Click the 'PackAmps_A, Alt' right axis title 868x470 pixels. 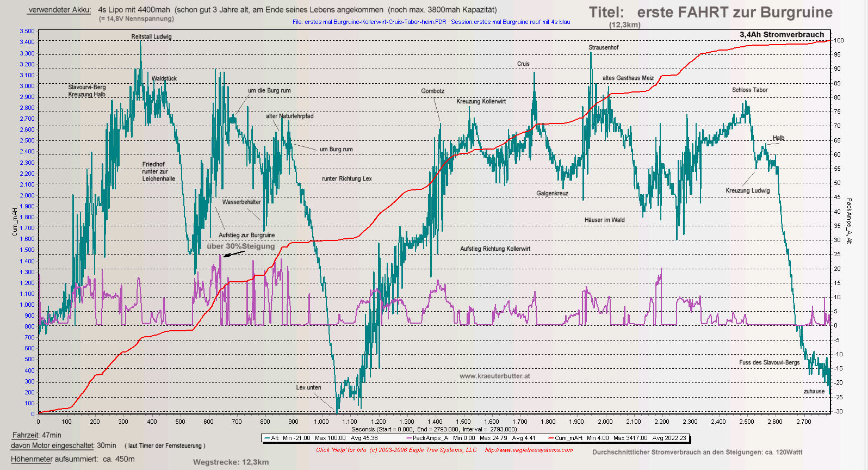coord(849,220)
